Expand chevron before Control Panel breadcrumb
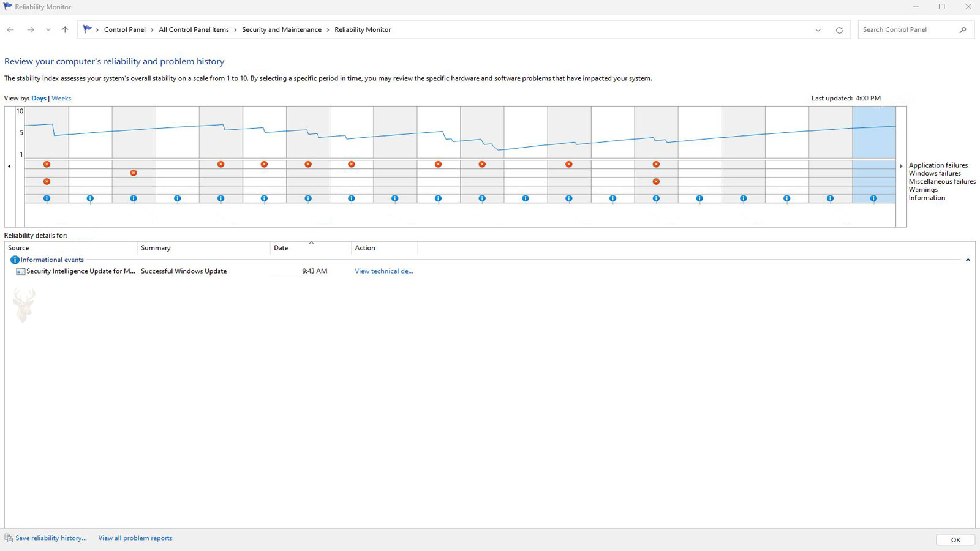The width and height of the screenshot is (980, 551). [x=97, y=29]
